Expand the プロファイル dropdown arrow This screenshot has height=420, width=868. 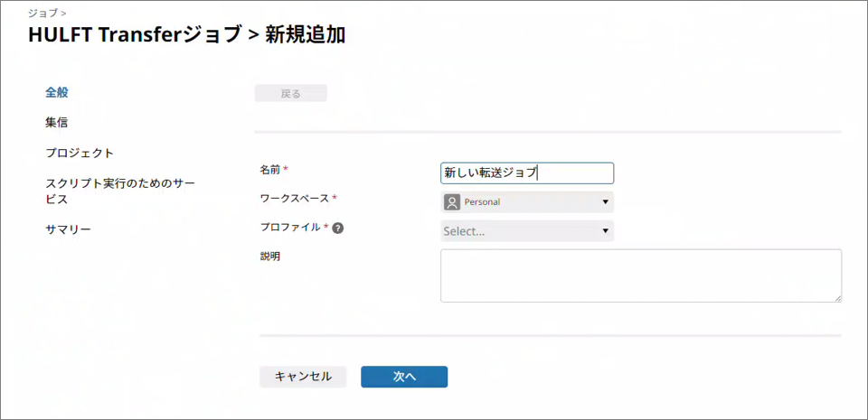605,231
